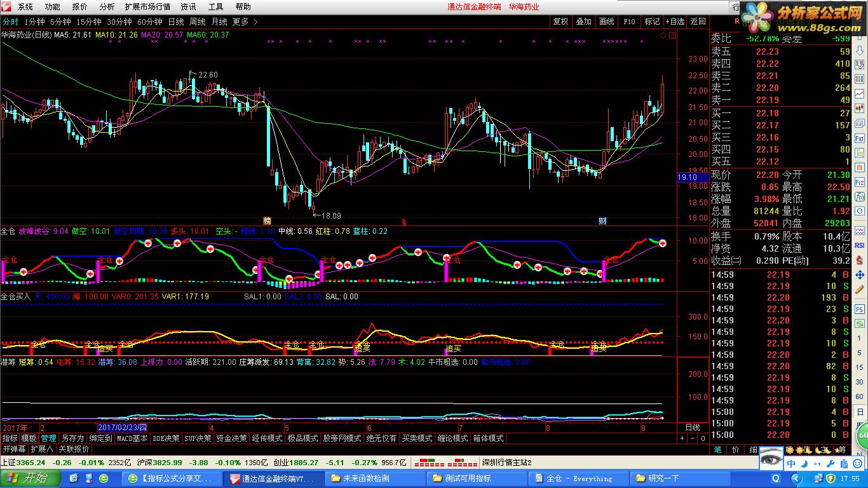Click the green refresh icon in sidebar
This screenshot has width=868, height=488.
[x=860, y=323]
